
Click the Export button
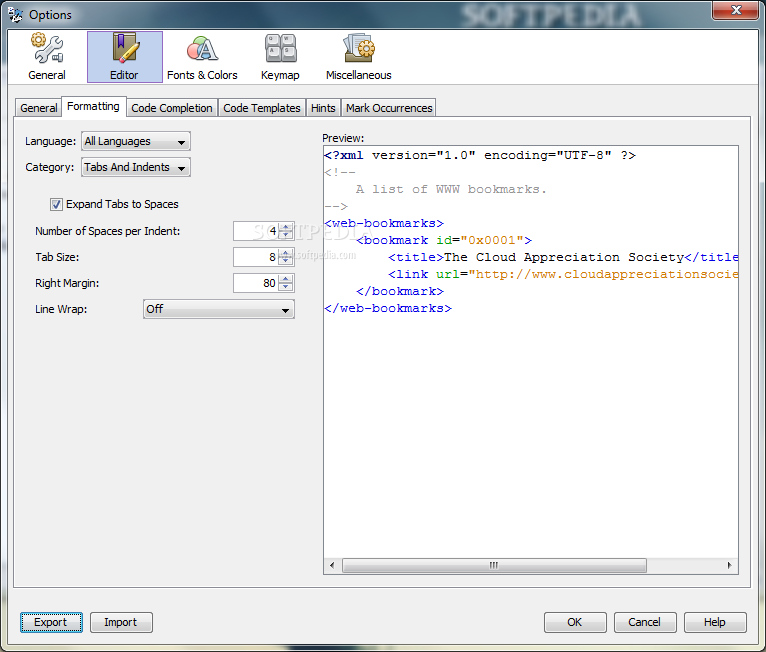[x=51, y=622]
